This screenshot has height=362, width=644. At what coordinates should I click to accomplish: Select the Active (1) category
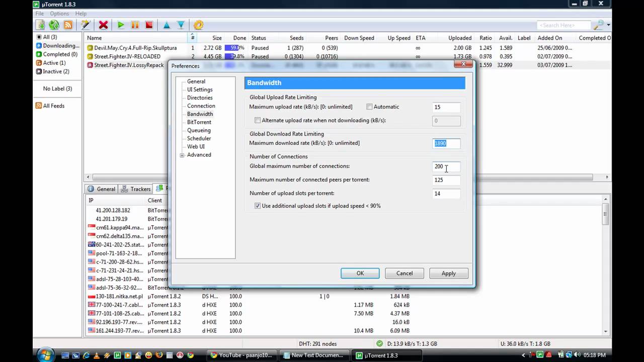tap(50, 63)
